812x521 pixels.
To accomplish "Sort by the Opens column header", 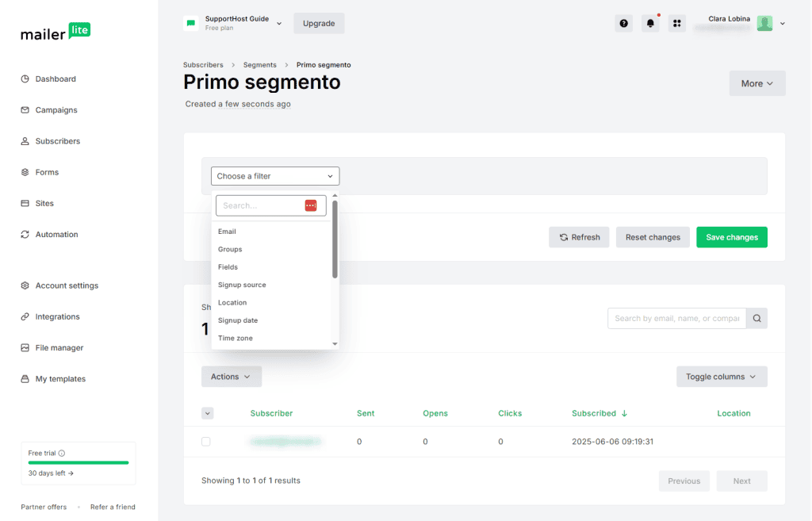I will 435,413.
